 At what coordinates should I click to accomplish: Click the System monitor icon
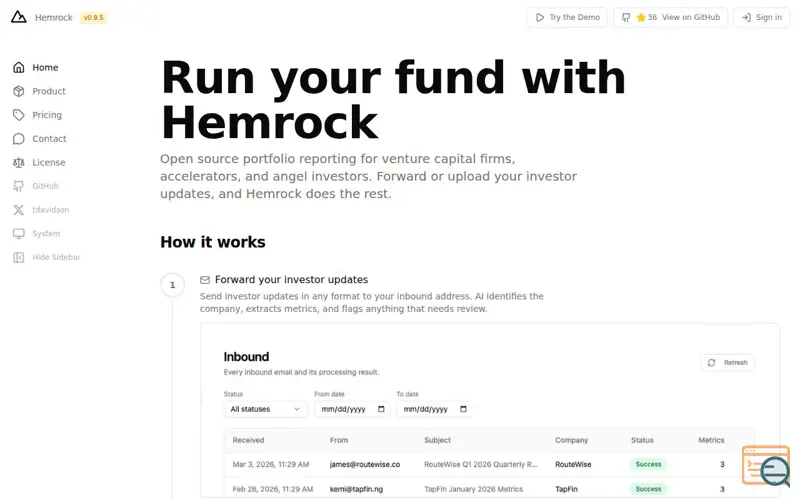tap(19, 234)
